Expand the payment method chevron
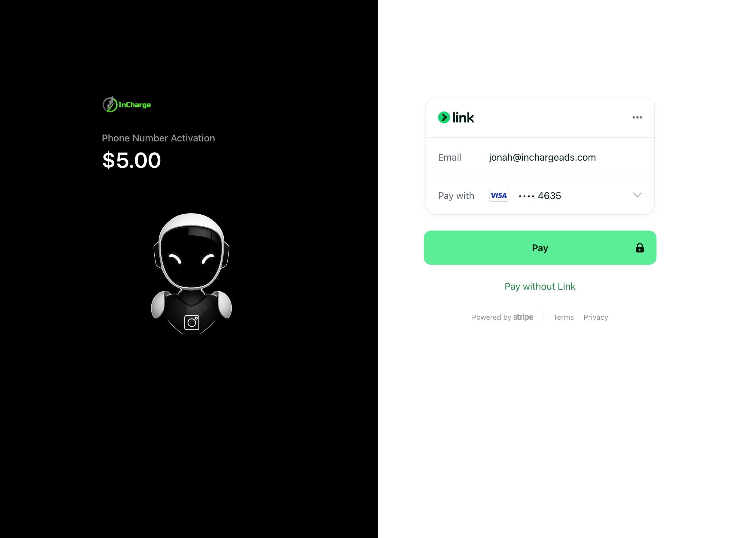Image resolution: width=756 pixels, height=538 pixels. [637, 195]
